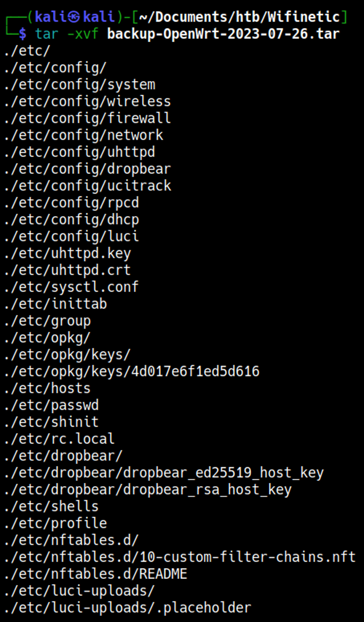
Task: Click the dropbear_ed25519_host_key line
Action: click(164, 473)
